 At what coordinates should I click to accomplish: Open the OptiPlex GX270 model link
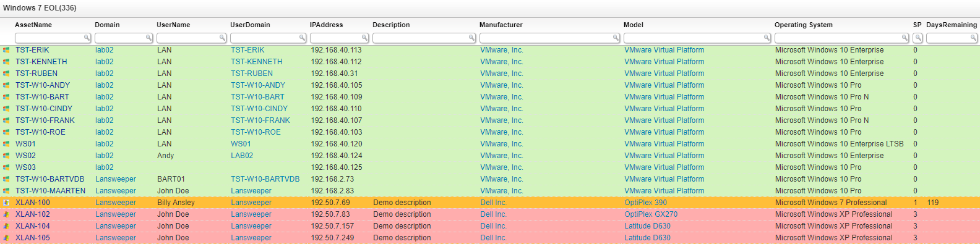pos(651,214)
